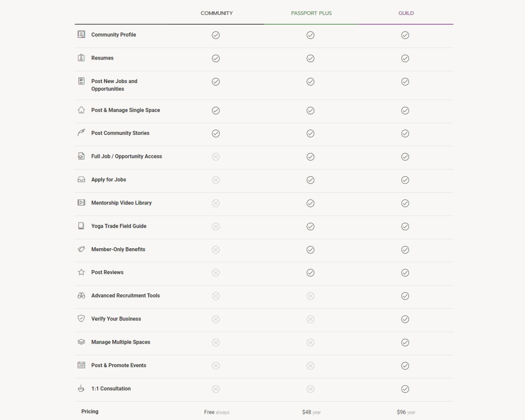
Task: Click the shield icon for Verify Your Business
Action: (81, 318)
